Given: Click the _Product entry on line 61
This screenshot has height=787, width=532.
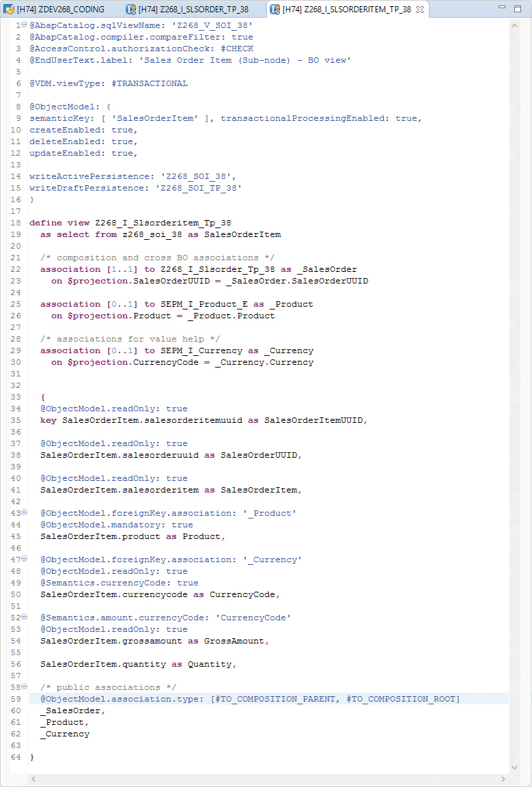Looking at the screenshot, I should (64, 722).
